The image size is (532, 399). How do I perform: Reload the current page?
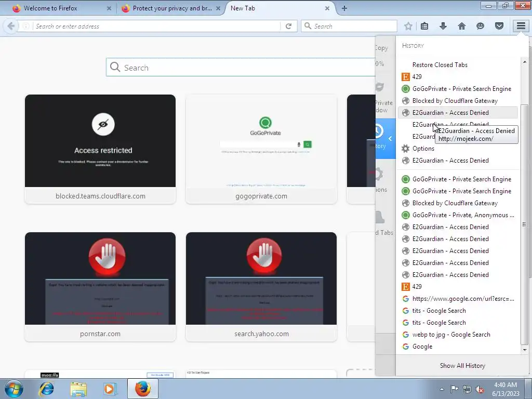tap(289, 26)
